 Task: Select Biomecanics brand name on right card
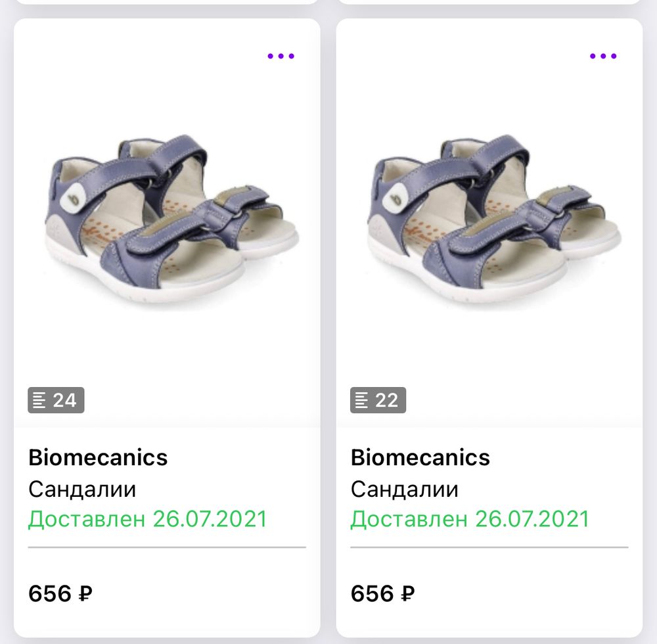[x=420, y=457]
